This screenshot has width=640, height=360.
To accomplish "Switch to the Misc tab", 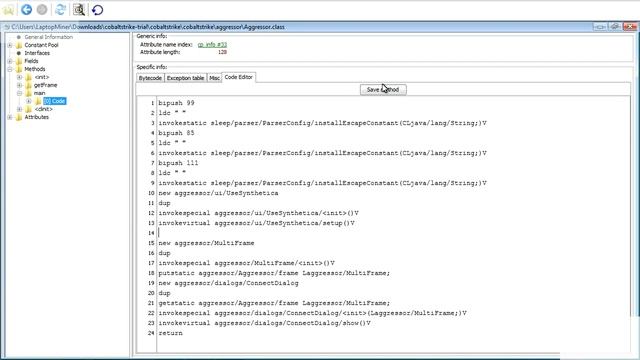I will tap(214, 78).
